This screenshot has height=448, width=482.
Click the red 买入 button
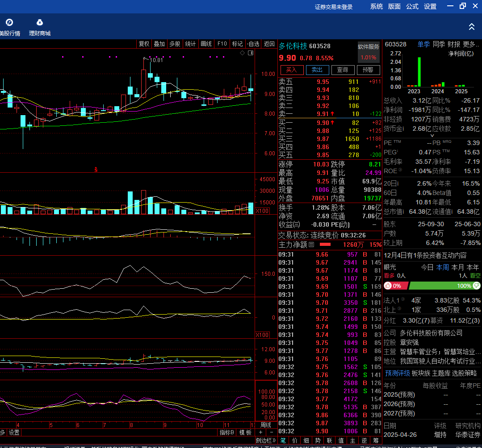click(x=292, y=70)
